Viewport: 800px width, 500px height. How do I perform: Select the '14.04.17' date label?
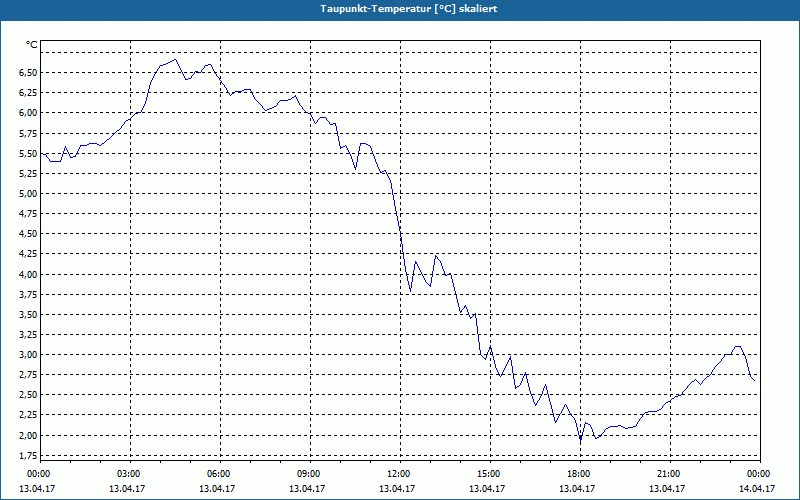pos(757,489)
